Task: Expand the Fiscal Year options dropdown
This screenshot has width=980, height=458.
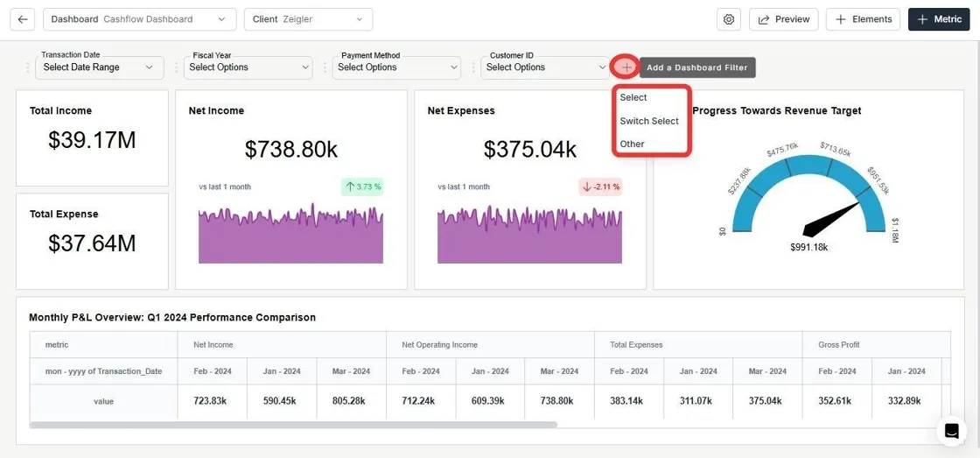Action: point(248,67)
